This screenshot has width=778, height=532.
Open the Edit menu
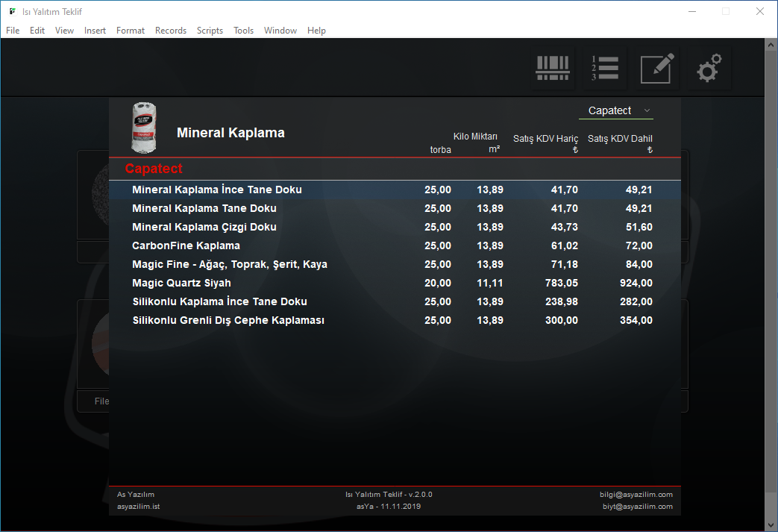pos(37,31)
